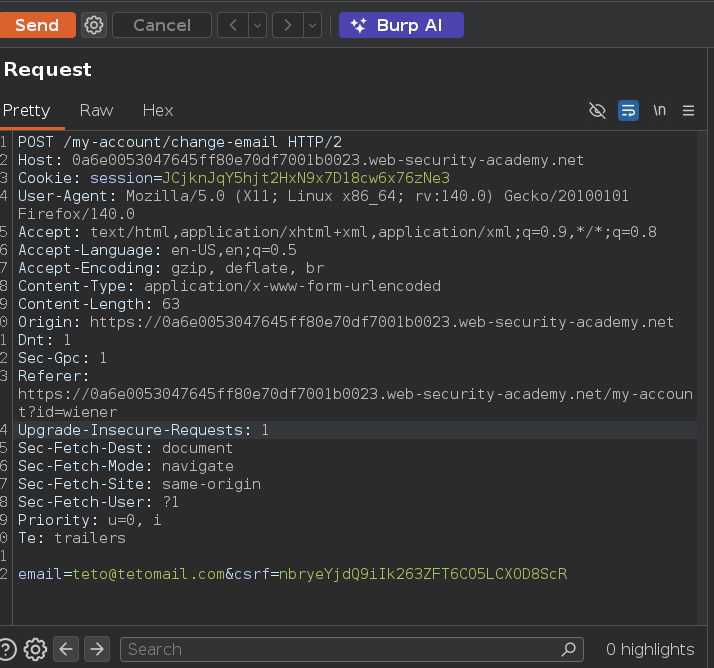The height and width of the screenshot is (668, 714).
Task: Click the Sec-Fetch-User: ?1 line
Action: pyautogui.click(x=98, y=502)
